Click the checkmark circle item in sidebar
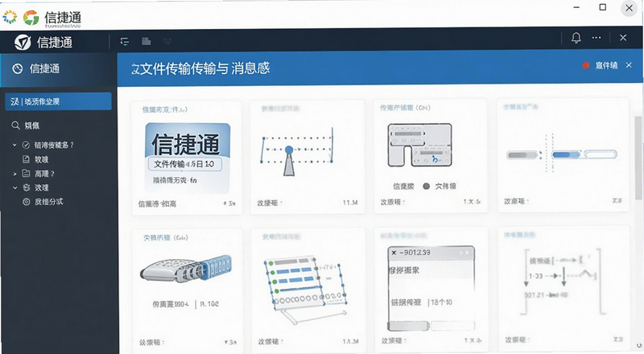The image size is (644, 354). coord(26,145)
